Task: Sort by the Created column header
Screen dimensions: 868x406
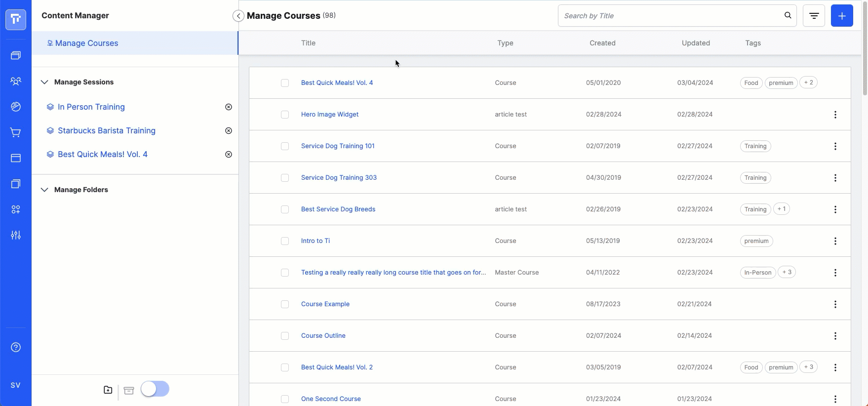Action: (x=602, y=43)
